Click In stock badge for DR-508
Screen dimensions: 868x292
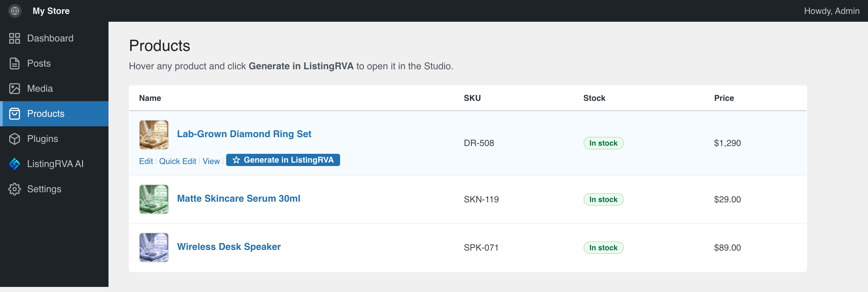[604, 143]
